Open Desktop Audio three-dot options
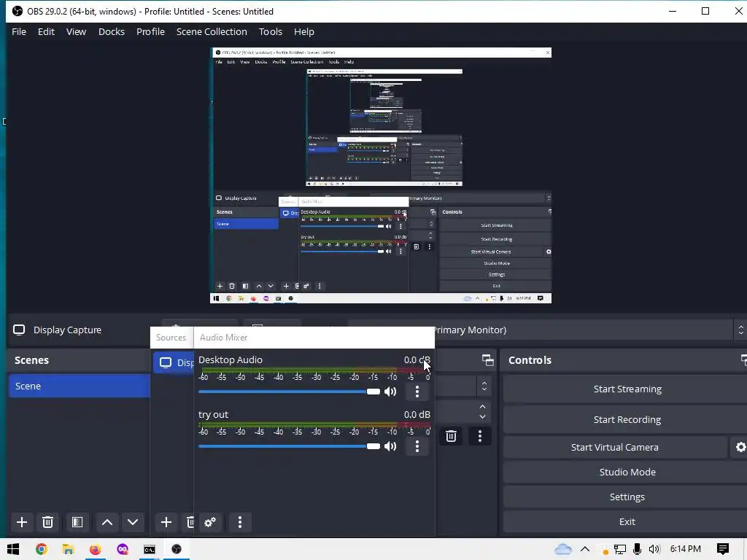This screenshot has width=747, height=560. (x=417, y=392)
